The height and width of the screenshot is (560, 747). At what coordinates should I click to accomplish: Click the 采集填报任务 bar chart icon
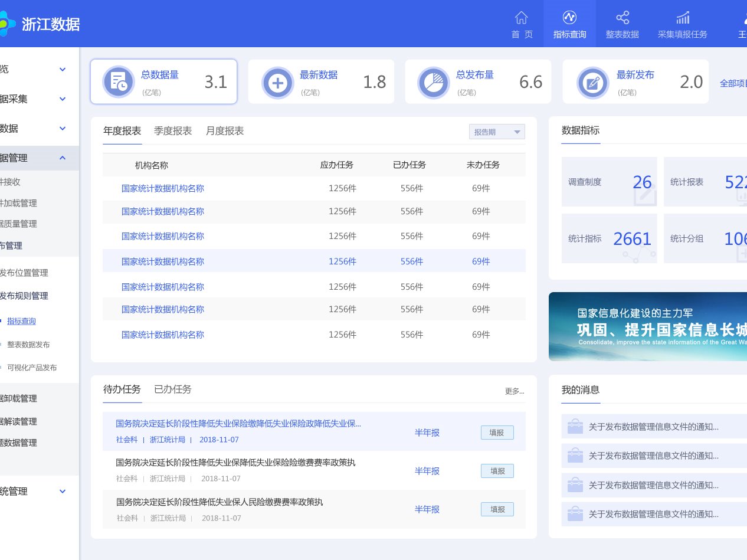coord(682,18)
